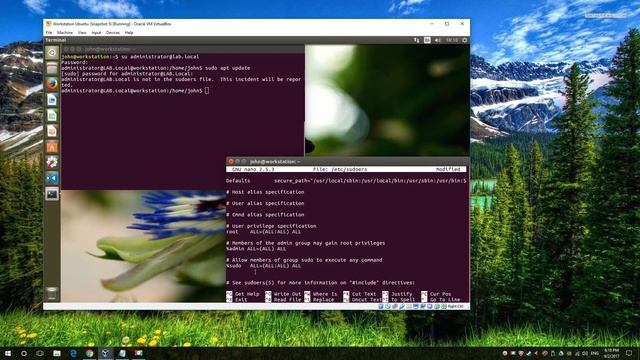Click the %admin ALL=(ALL) ALL line in nano
640x360 pixels.
click(x=256, y=249)
